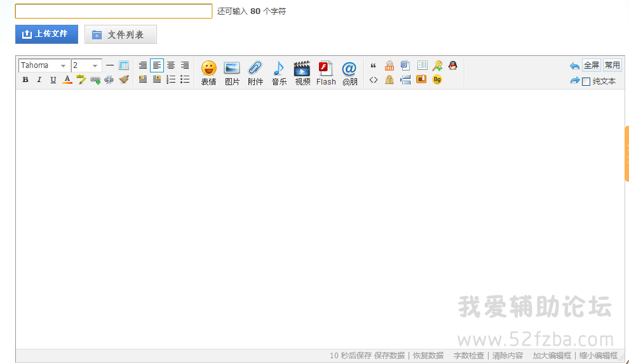Enlarge editor with 加大编辑框 link
The width and height of the screenshot is (629, 364).
pos(551,356)
